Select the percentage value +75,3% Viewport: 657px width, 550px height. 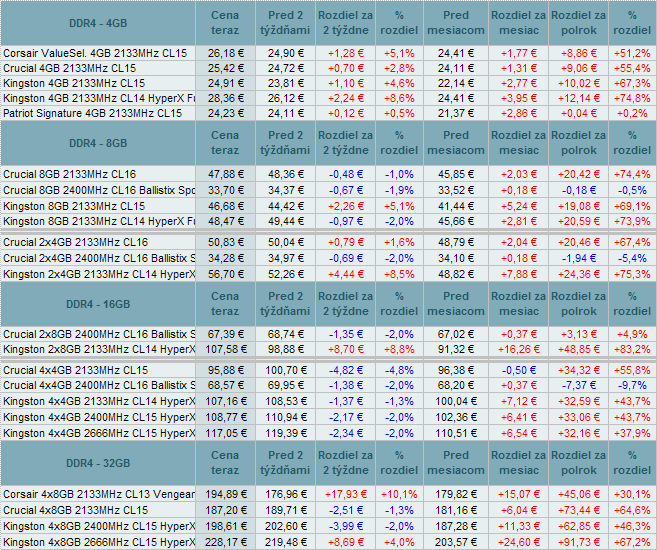632,274
